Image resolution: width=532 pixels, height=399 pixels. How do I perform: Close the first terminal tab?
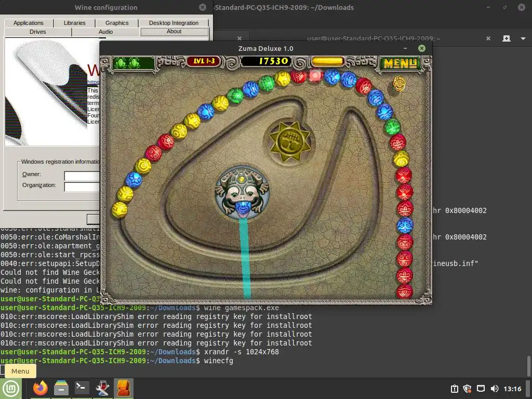click(x=239, y=38)
